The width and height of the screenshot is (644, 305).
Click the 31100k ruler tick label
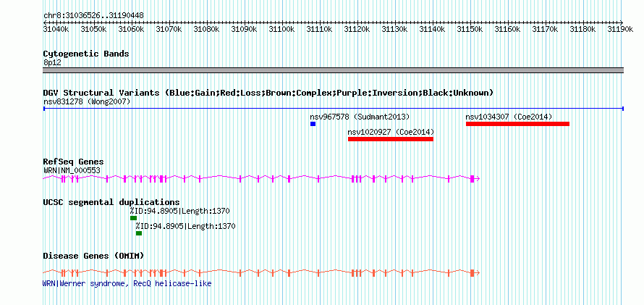point(281,29)
